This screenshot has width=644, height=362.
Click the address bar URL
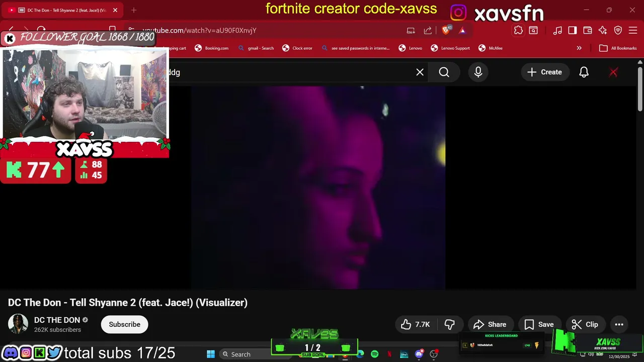[x=199, y=31]
